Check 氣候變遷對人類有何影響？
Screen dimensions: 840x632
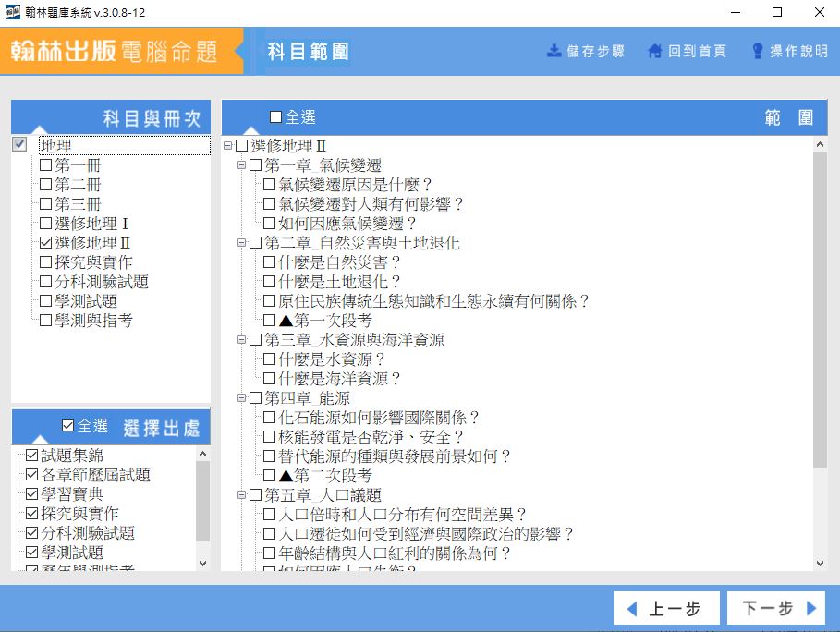pyautogui.click(x=270, y=204)
